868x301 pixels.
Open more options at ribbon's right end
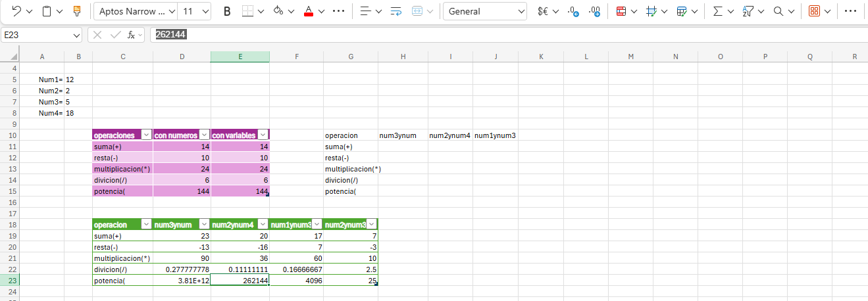852,11
